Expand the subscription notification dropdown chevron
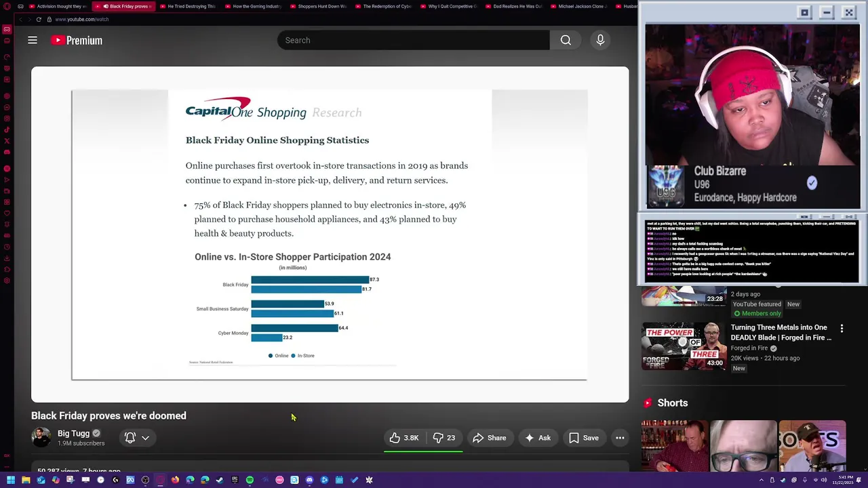This screenshot has height=488, width=868. pyautogui.click(x=145, y=438)
